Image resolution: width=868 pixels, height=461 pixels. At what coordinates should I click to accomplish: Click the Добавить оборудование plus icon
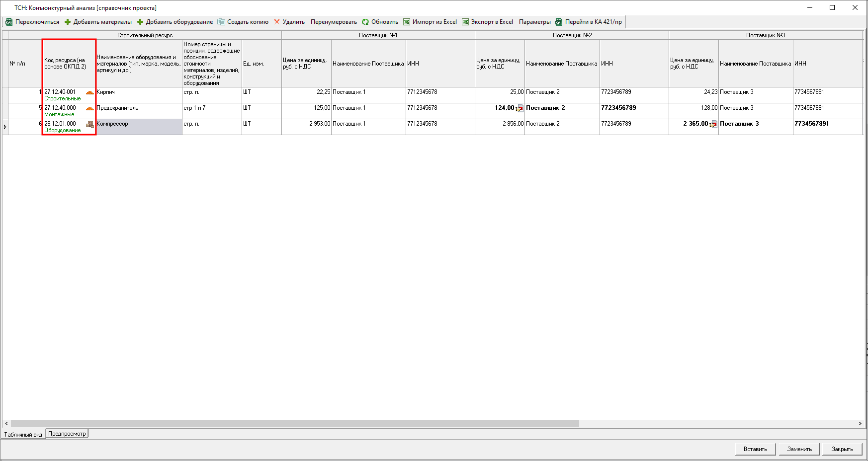tap(140, 22)
